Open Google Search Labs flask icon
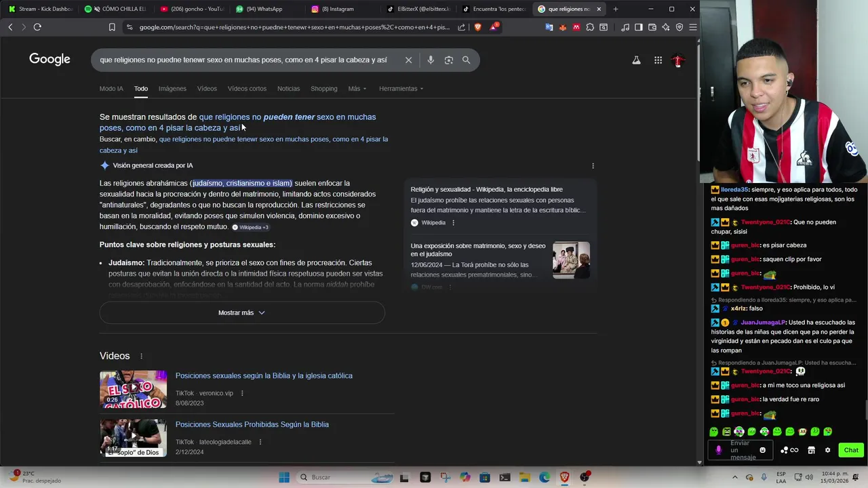This screenshot has width=868, height=488. pos(636,60)
